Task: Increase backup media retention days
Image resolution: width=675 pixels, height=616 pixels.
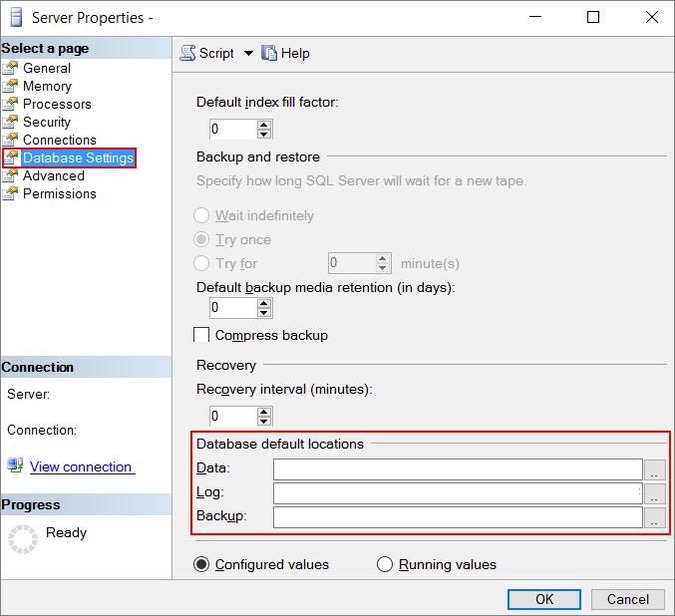Action: (x=264, y=303)
